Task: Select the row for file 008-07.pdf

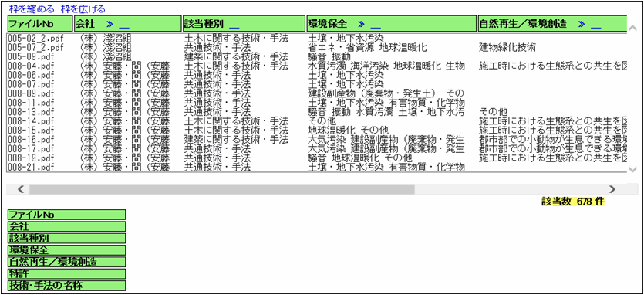Action: pyautogui.click(x=317, y=83)
